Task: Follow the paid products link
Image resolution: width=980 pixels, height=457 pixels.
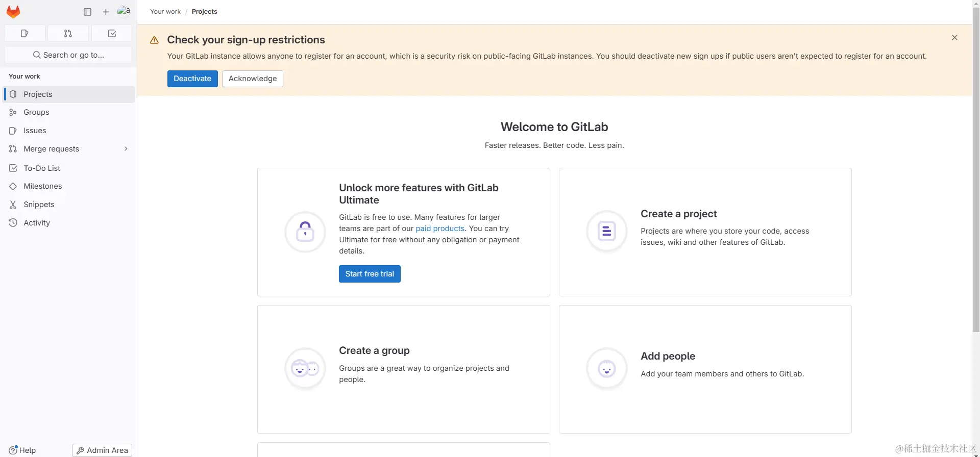Action: point(439,229)
